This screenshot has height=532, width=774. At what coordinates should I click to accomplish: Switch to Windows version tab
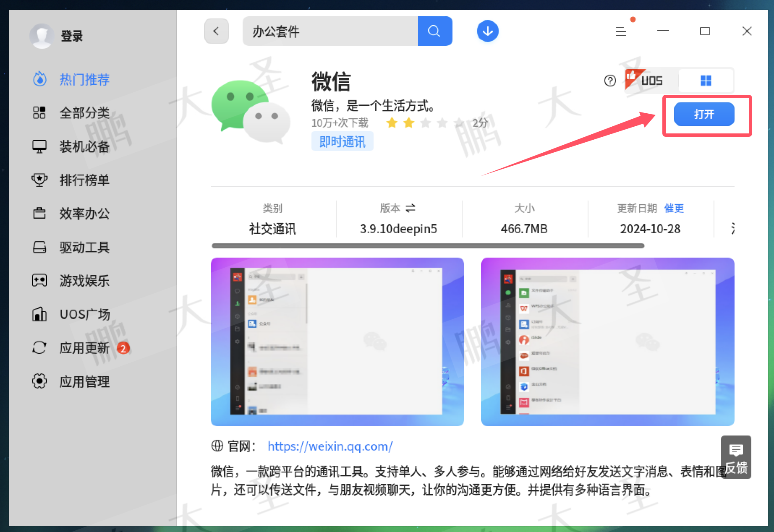click(x=706, y=80)
